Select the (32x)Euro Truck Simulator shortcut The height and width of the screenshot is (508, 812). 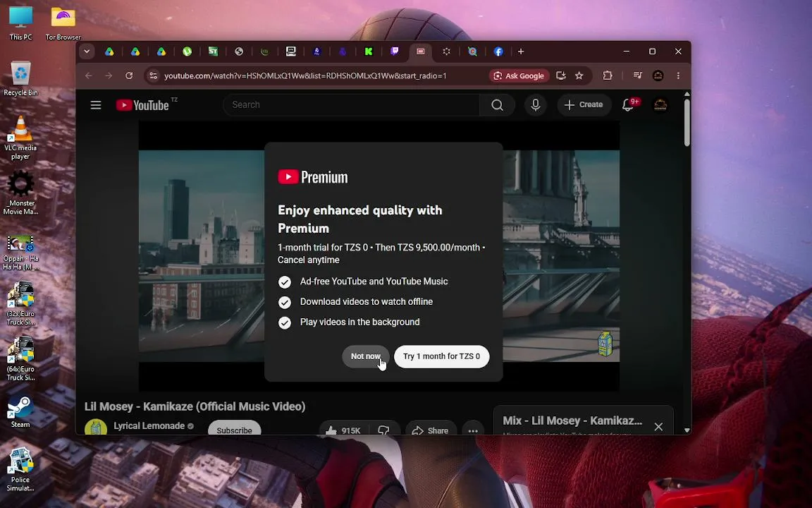coord(20,303)
